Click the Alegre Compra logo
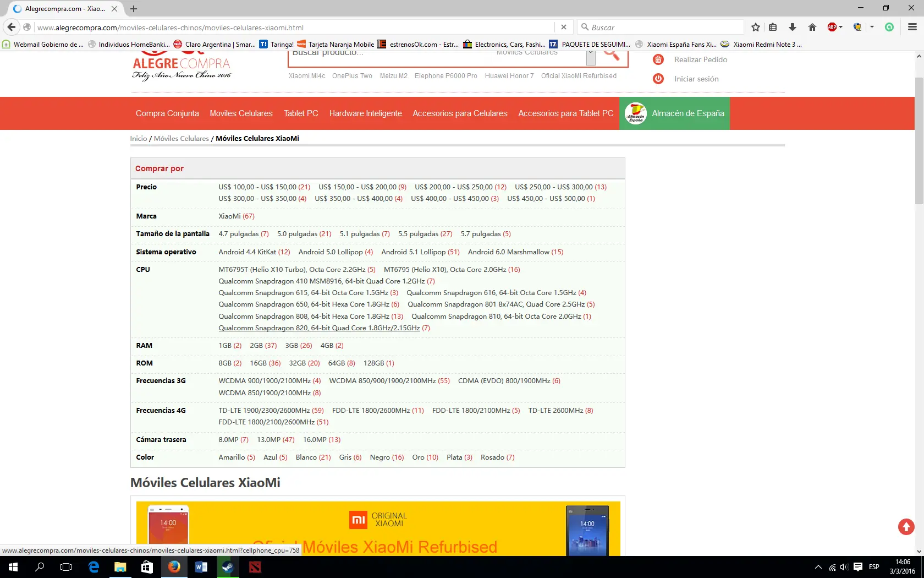Viewport: 924px width, 578px height. pos(182,68)
